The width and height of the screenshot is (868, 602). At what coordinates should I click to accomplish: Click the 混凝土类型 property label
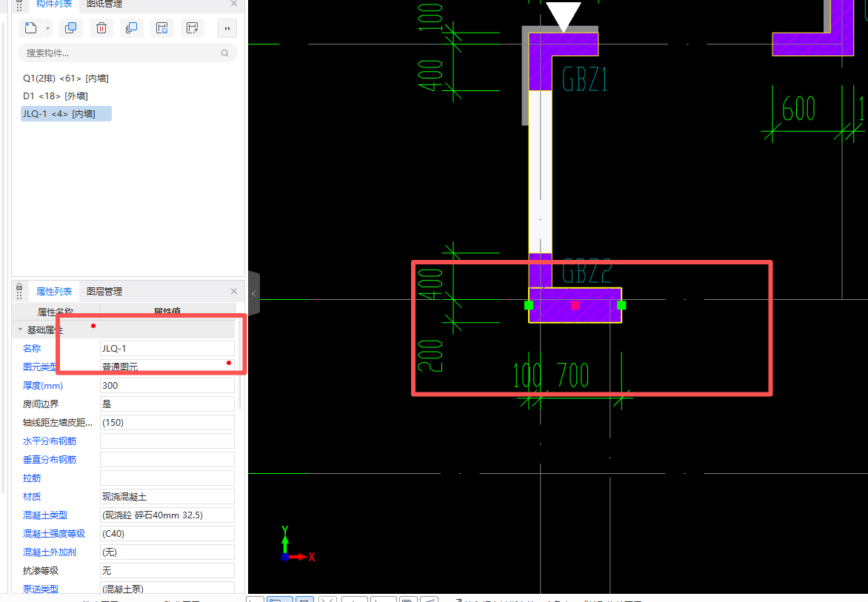coord(45,515)
